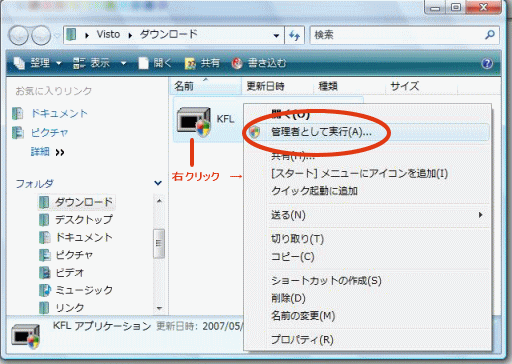The width and height of the screenshot is (512, 364).
Task: Sort by the 種類 column header
Action: (x=349, y=86)
